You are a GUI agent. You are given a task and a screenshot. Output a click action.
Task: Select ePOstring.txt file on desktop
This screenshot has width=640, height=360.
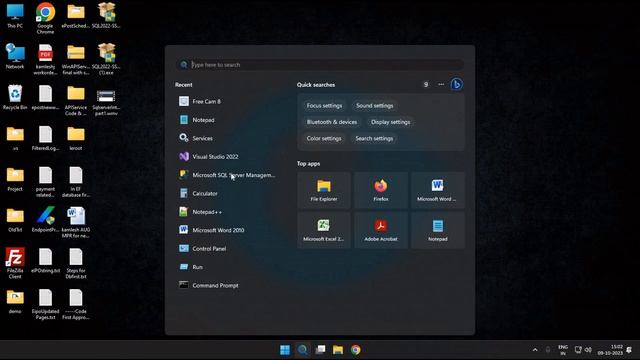45,260
